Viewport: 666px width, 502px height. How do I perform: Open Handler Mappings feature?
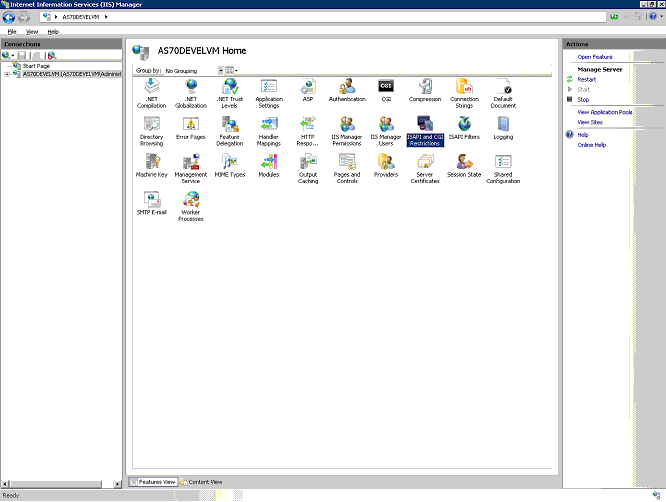point(269,132)
